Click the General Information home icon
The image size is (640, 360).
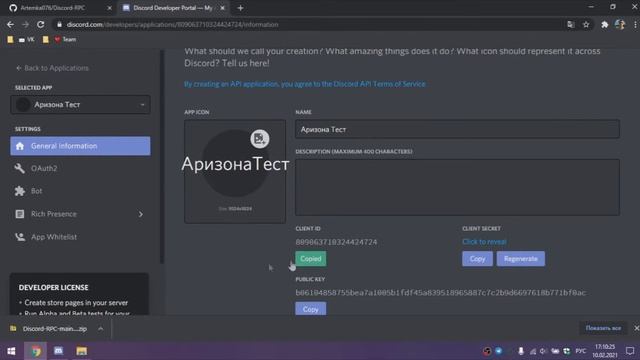tap(20, 146)
